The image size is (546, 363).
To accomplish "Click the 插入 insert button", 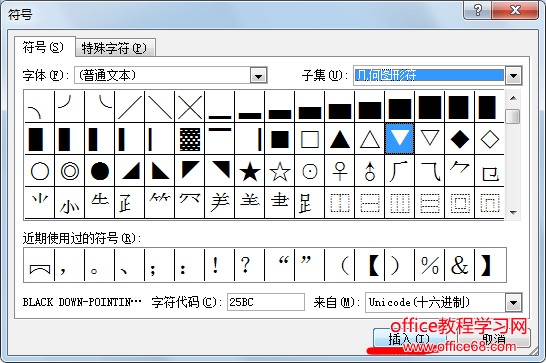I will coord(409,339).
